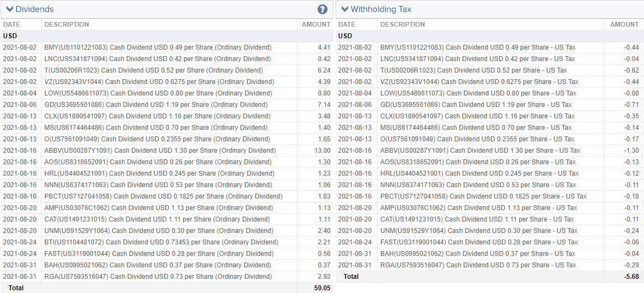Select the NNN US Tax description
The height and width of the screenshot is (293, 644).
tap(478, 185)
